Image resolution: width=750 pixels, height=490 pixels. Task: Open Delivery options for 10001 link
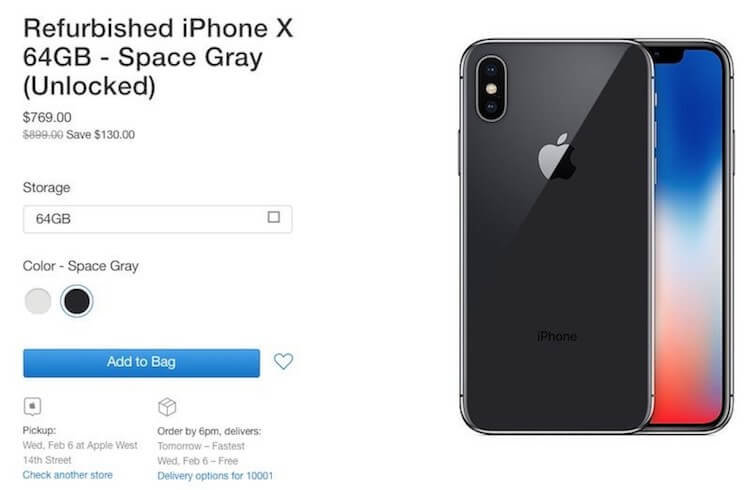(x=215, y=476)
